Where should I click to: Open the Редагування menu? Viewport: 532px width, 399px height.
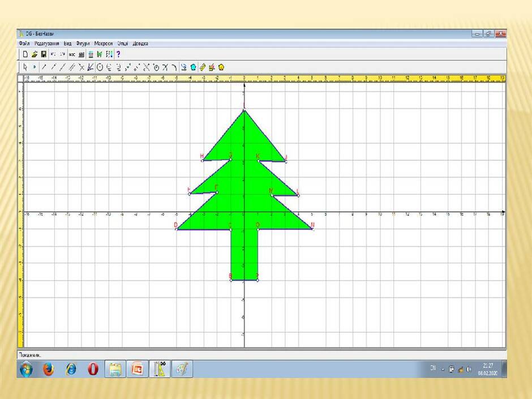coord(46,44)
